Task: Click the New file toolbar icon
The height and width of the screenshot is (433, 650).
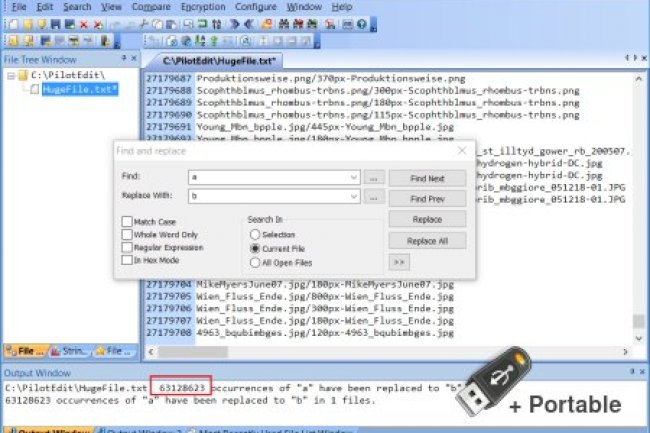Action: 8,23
